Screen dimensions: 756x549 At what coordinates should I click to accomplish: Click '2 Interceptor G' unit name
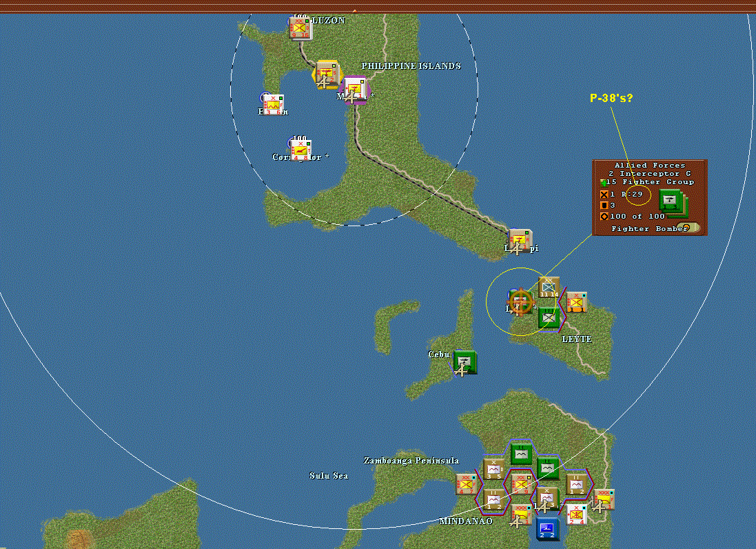pos(649,173)
